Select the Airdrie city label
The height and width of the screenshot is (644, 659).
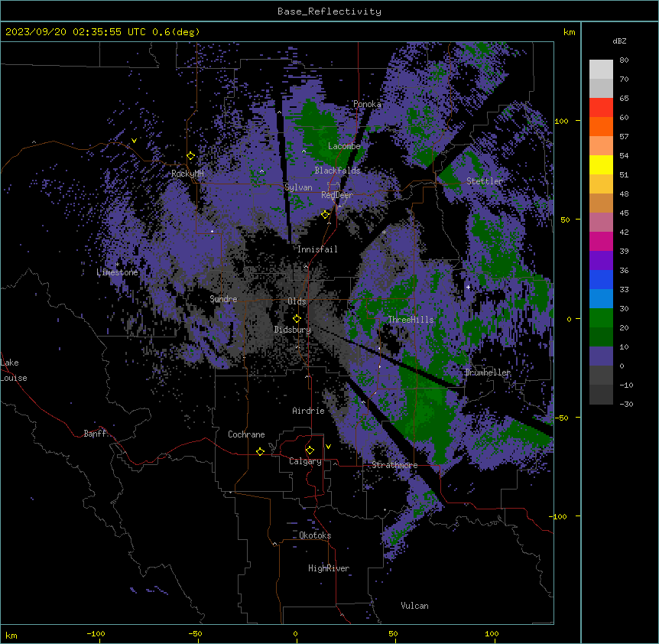point(308,411)
